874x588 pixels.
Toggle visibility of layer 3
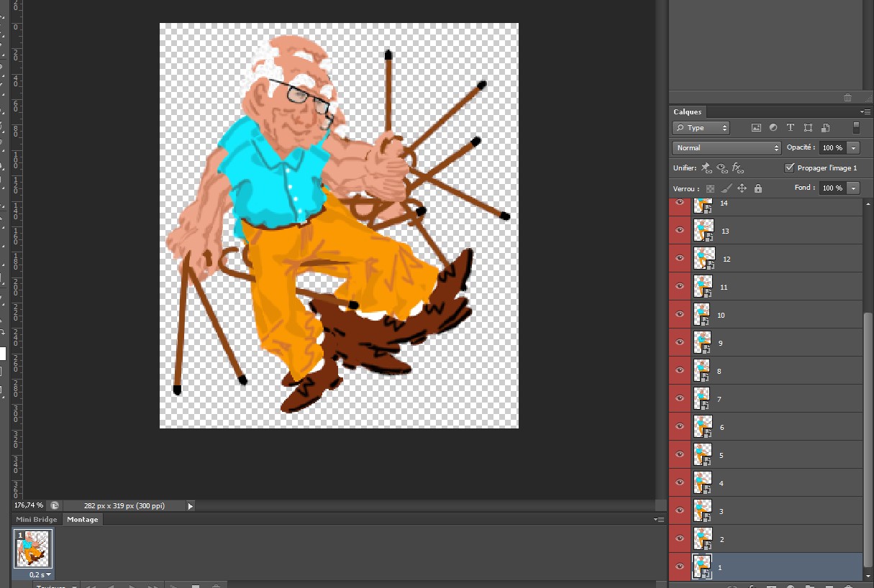tap(680, 510)
